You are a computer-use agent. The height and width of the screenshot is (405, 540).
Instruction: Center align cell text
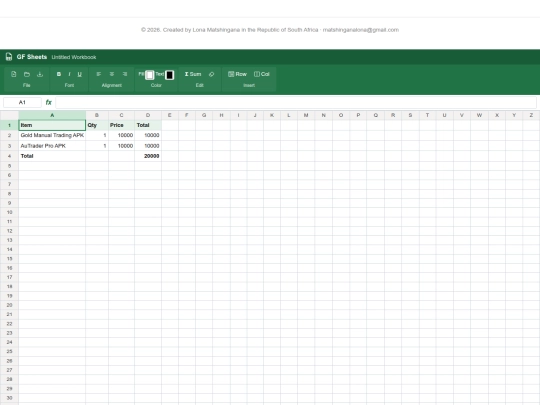[112, 74]
